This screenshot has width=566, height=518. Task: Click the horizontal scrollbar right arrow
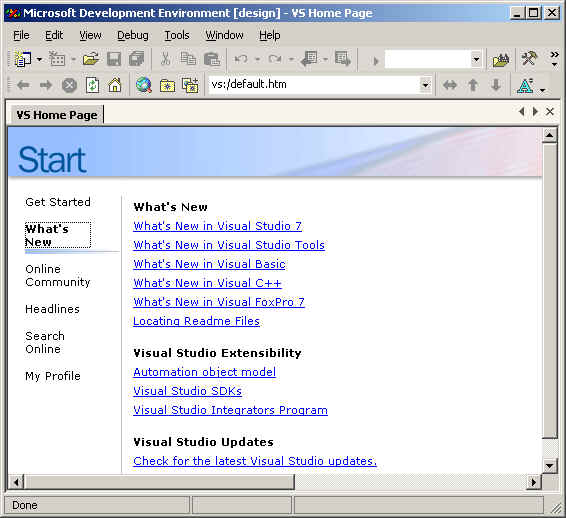pyautogui.click(x=534, y=482)
